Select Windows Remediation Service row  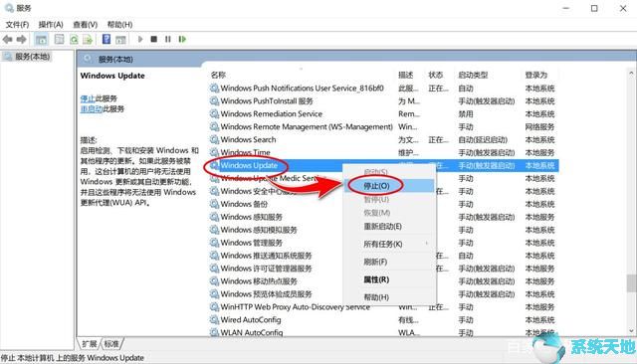pos(384,114)
